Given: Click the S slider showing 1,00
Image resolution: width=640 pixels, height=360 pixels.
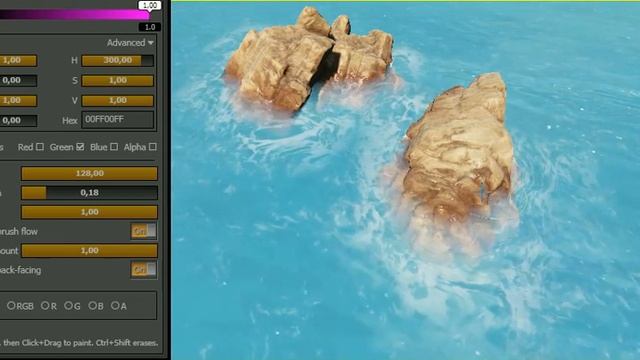Looking at the screenshot, I should point(118,80).
